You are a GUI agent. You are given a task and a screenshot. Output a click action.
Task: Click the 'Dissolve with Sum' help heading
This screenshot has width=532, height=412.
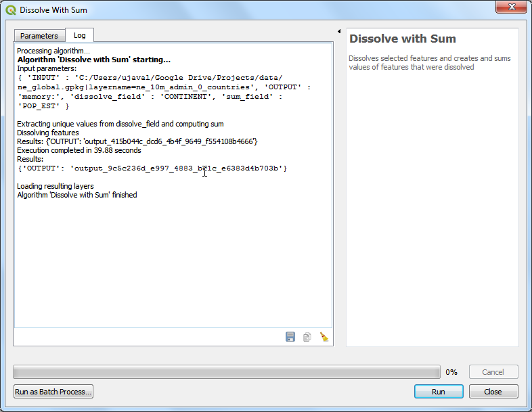pos(403,39)
